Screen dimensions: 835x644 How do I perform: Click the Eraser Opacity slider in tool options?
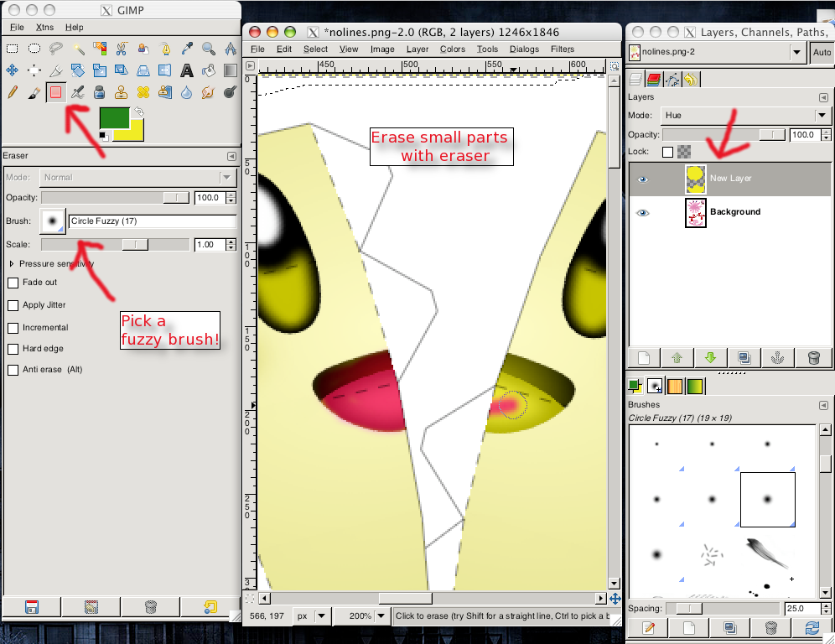(115, 198)
